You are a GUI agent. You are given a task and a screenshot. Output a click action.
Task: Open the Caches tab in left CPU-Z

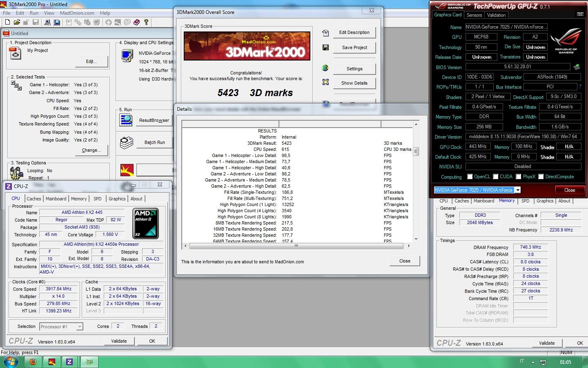point(34,199)
